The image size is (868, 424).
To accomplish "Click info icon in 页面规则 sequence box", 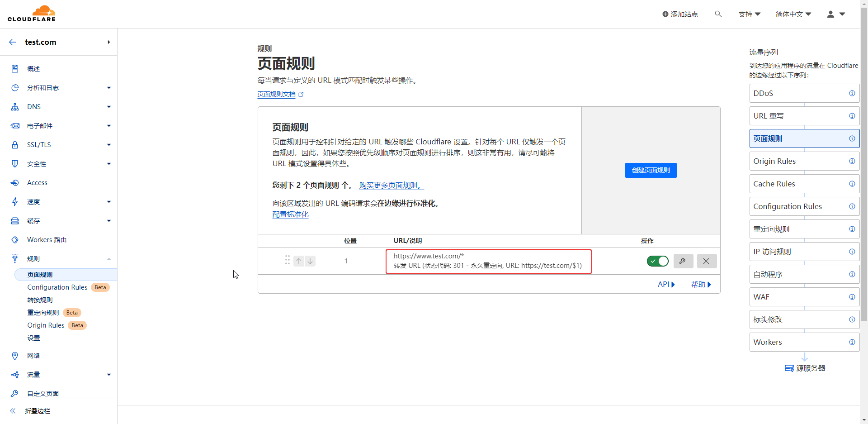I will 852,138.
